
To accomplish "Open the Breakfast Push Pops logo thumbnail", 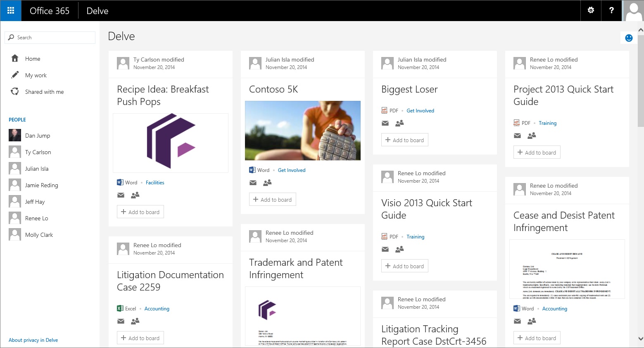I will [171, 143].
